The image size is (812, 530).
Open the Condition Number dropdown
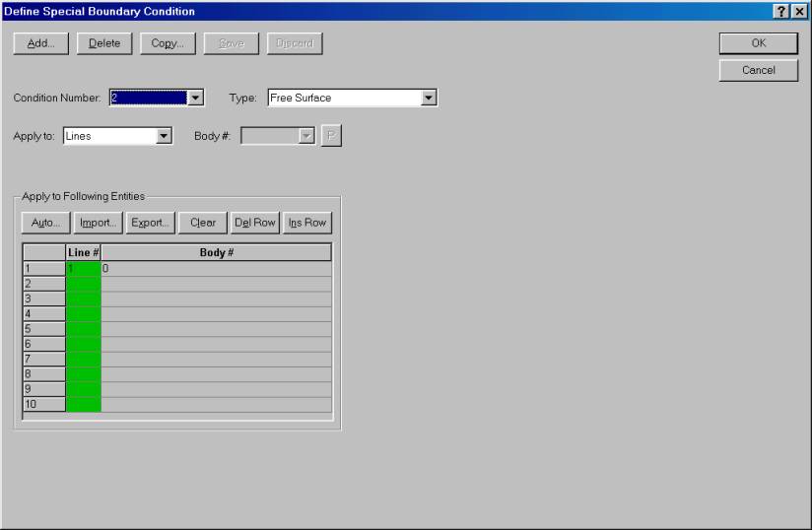[x=196, y=98]
